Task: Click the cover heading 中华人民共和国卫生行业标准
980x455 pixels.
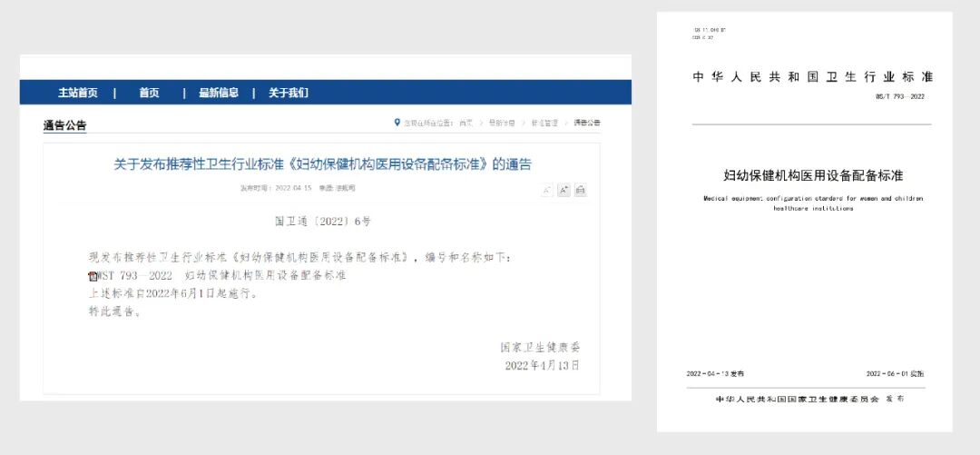Action: [812, 77]
